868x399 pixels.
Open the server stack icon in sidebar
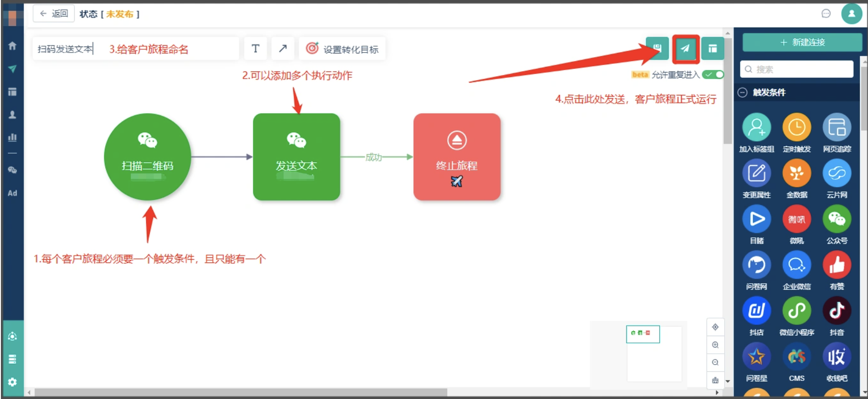12,359
